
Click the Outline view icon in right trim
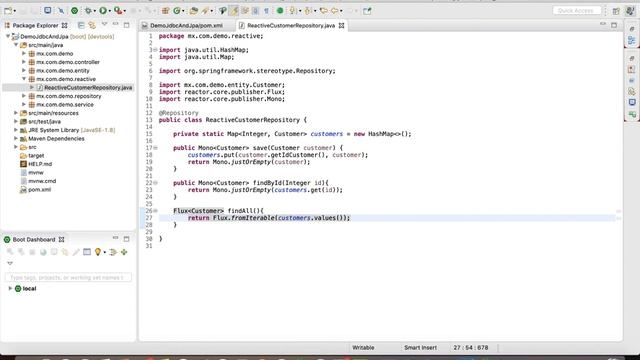pos(632,40)
